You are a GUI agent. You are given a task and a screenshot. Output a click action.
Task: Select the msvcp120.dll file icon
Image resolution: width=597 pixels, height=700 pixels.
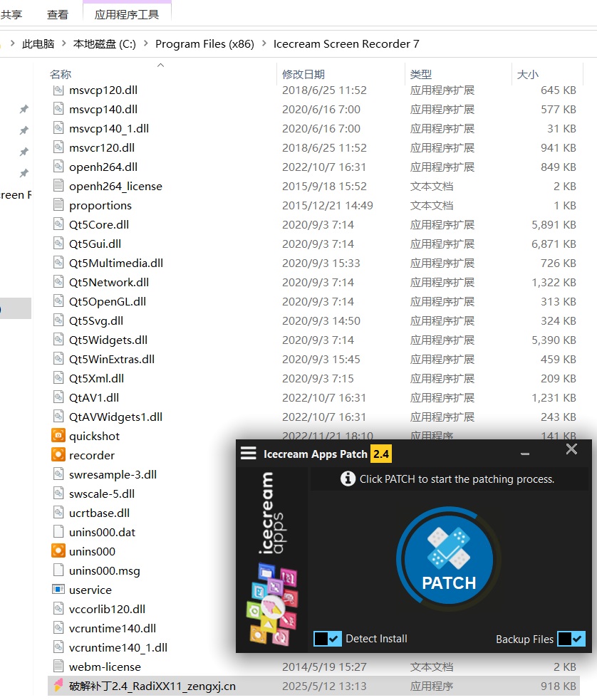pyautogui.click(x=58, y=90)
